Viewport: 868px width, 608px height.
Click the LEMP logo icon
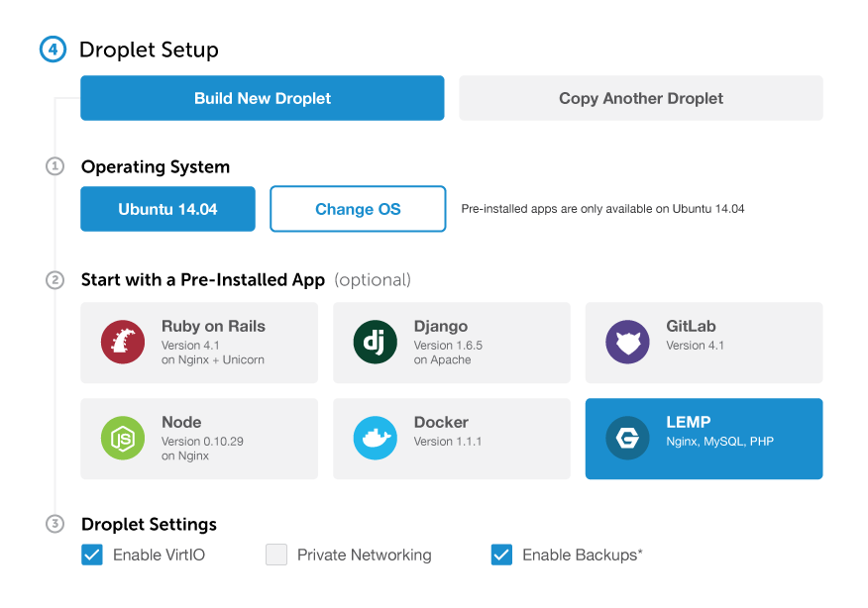628,438
